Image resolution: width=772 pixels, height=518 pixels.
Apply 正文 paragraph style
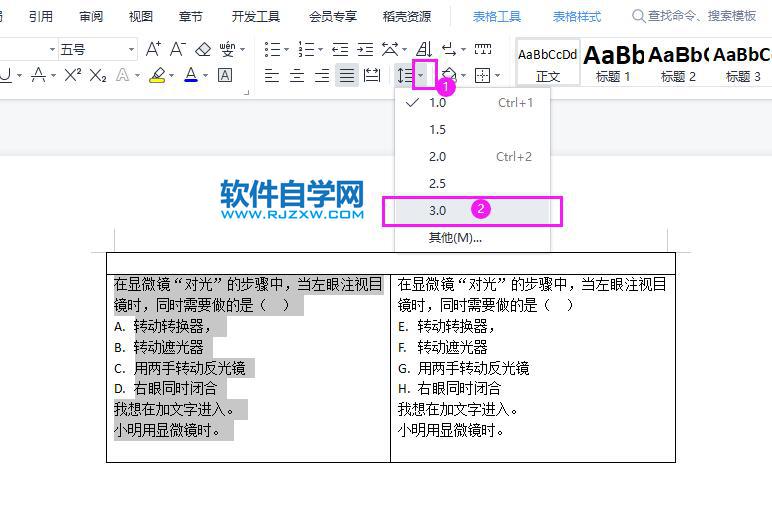pos(548,63)
